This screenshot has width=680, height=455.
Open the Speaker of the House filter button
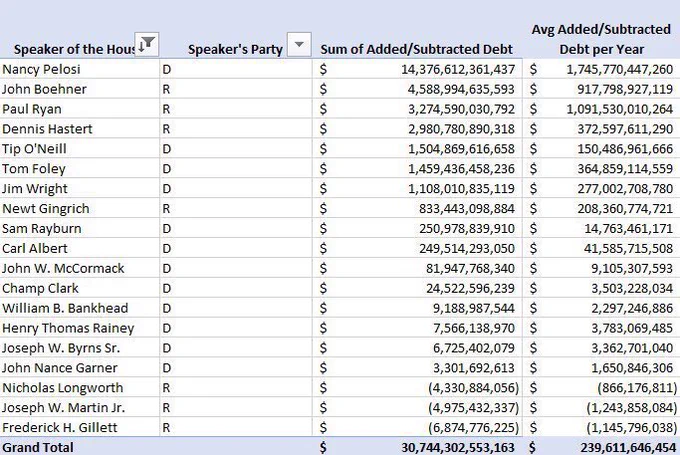click(147, 44)
